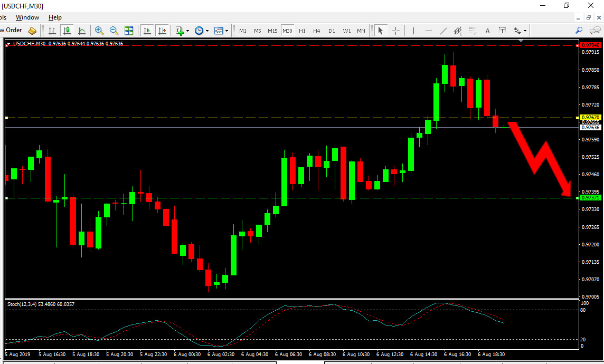The width and height of the screenshot is (604, 364).
Task: Click the 6 Aug 10:30 time label
Action: click(x=356, y=355)
